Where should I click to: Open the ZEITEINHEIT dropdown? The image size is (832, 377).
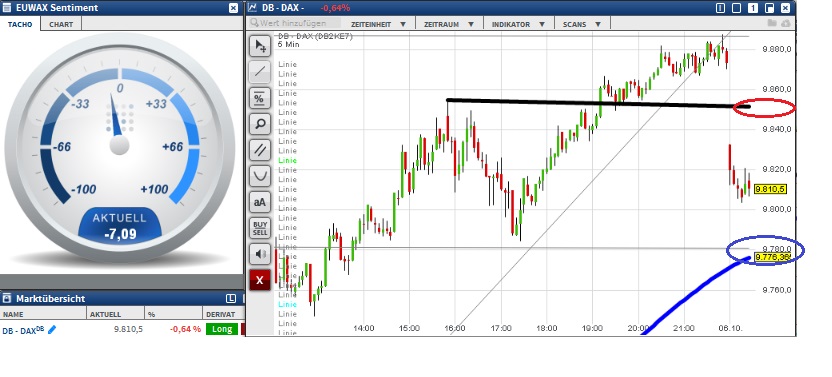[378, 24]
